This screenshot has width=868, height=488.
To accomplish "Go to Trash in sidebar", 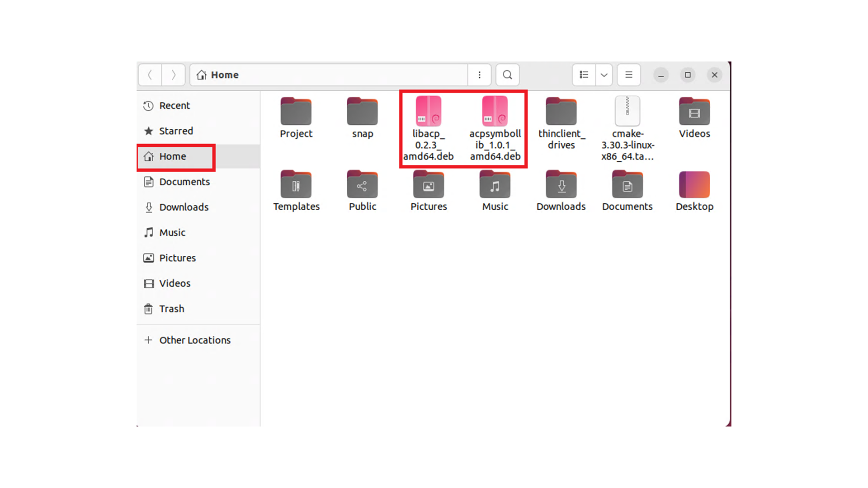I will tap(171, 309).
